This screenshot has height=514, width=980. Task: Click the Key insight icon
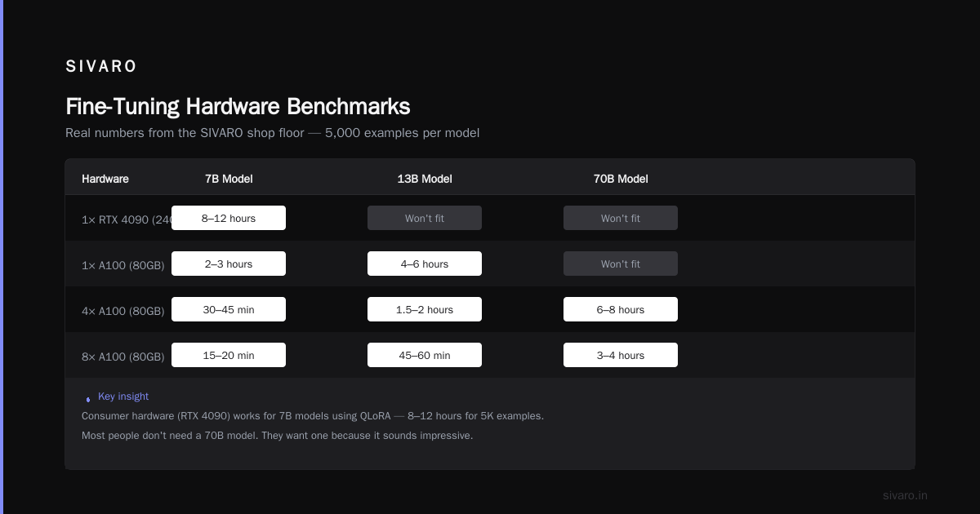pyautogui.click(x=88, y=398)
